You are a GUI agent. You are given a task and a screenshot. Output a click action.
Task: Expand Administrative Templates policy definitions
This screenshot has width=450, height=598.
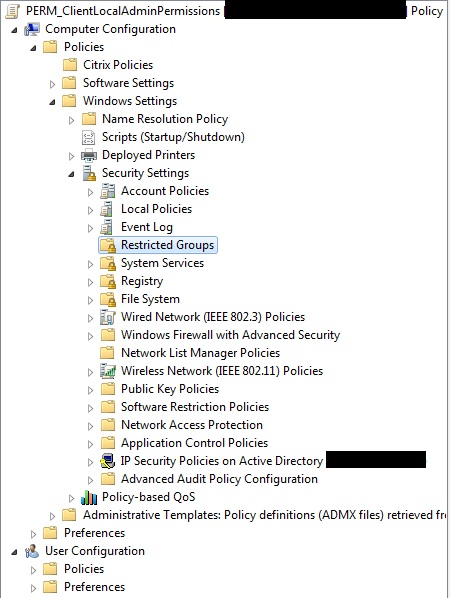click(53, 516)
